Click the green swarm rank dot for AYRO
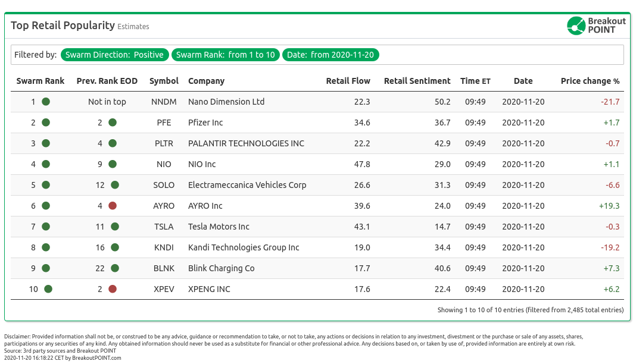633x364 pixels. (x=46, y=206)
